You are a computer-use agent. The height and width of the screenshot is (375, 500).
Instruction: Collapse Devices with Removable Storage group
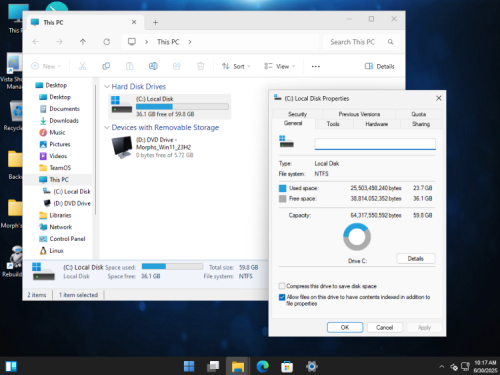(x=107, y=128)
